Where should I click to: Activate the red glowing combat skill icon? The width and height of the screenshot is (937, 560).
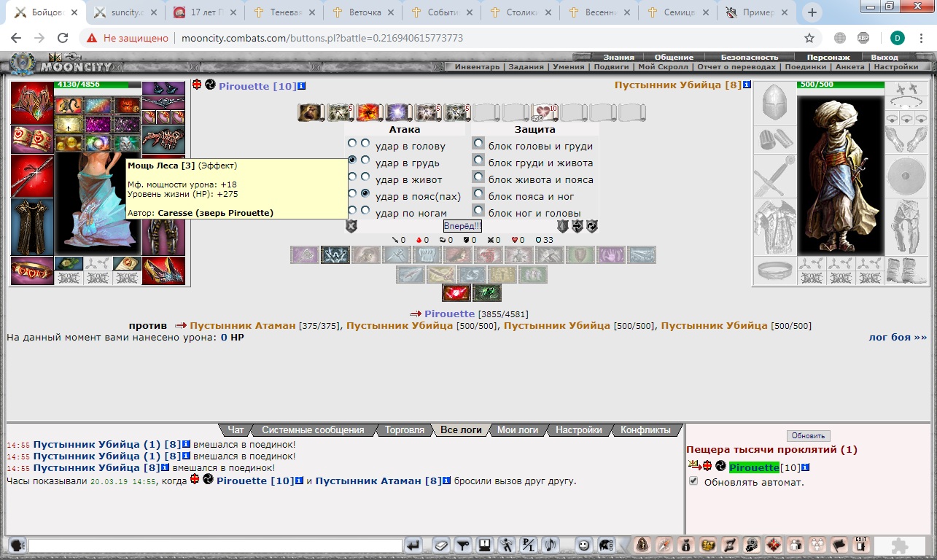pos(456,293)
